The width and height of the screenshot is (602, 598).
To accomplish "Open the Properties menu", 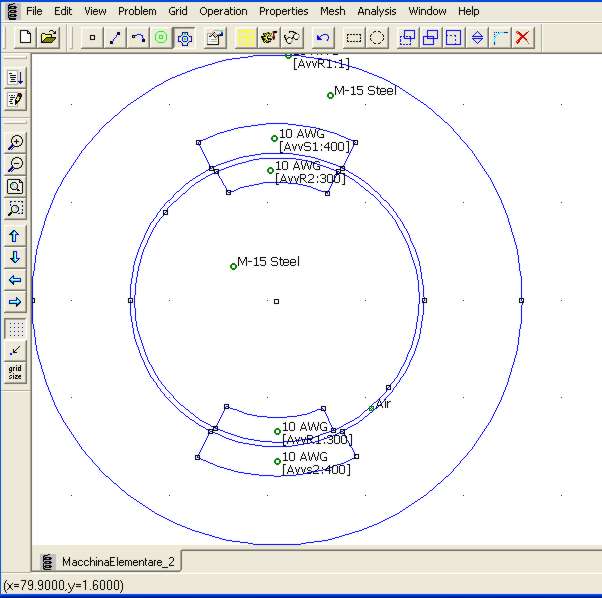I will pyautogui.click(x=283, y=11).
